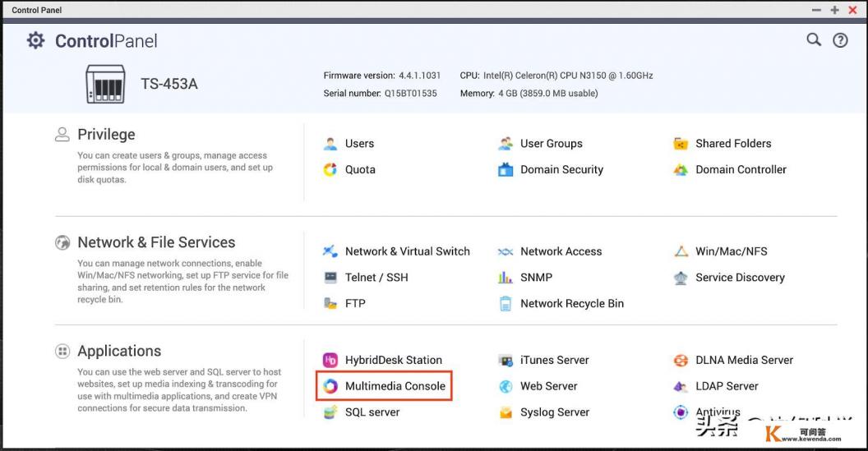Click the Network Recycle Bin icon
868x451 pixels.
click(x=506, y=304)
